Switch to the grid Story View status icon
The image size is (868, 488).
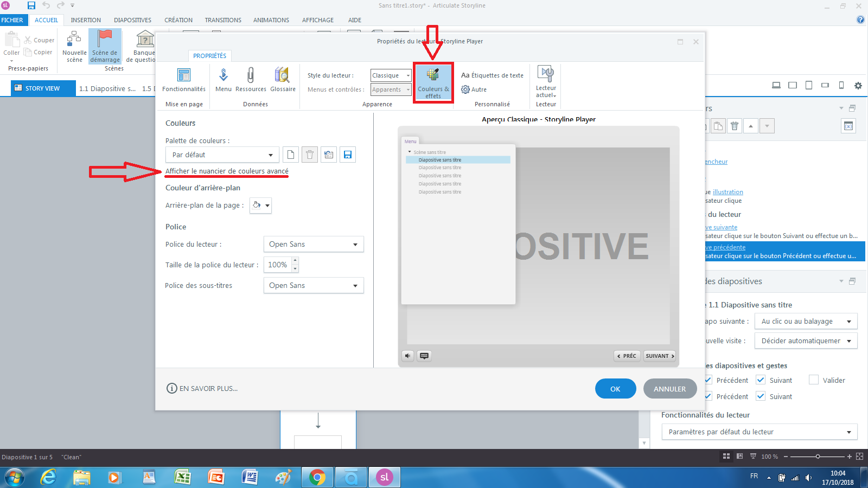(x=726, y=457)
